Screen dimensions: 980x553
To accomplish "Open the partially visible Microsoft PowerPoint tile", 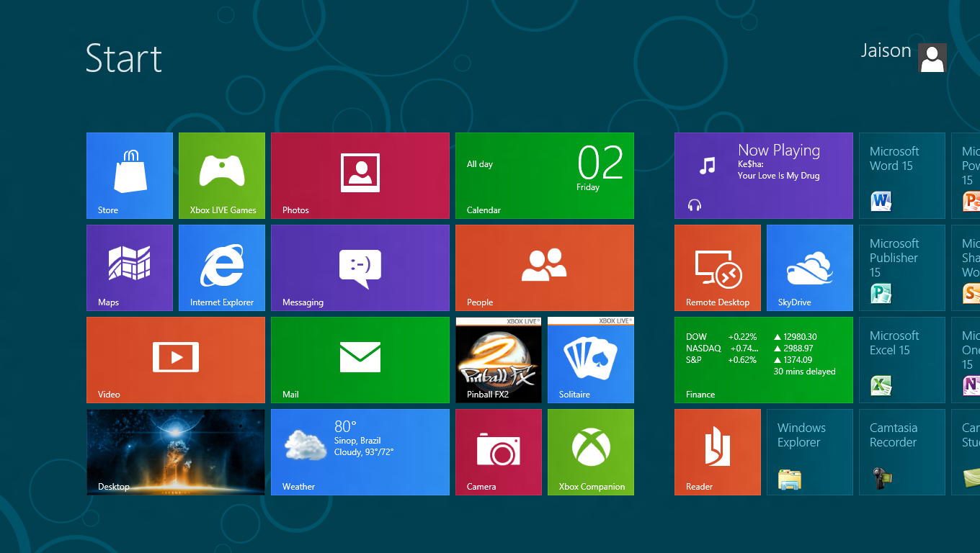I will point(966,176).
